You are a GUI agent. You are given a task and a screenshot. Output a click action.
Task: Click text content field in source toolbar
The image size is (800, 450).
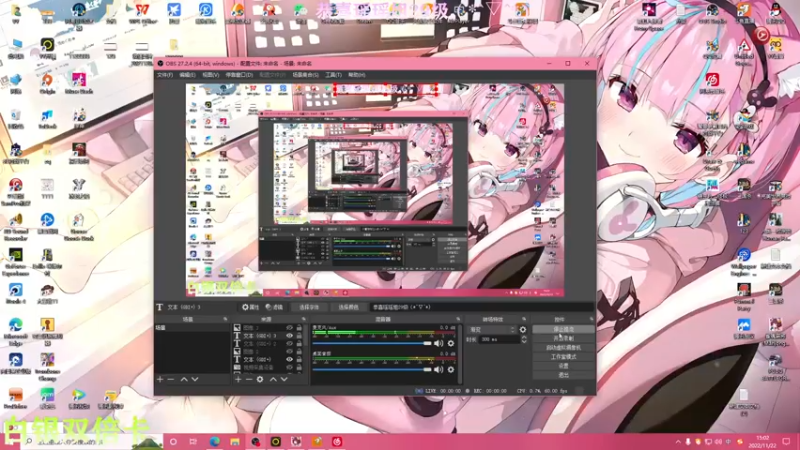coord(482,307)
